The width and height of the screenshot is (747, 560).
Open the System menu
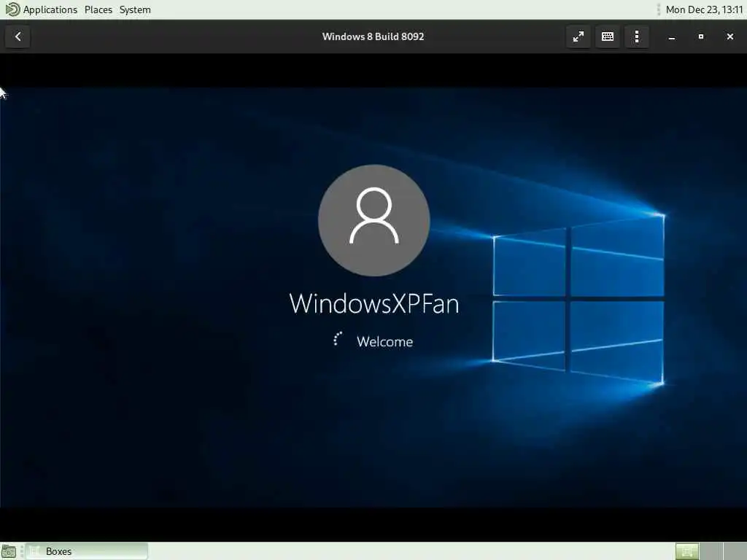135,9
